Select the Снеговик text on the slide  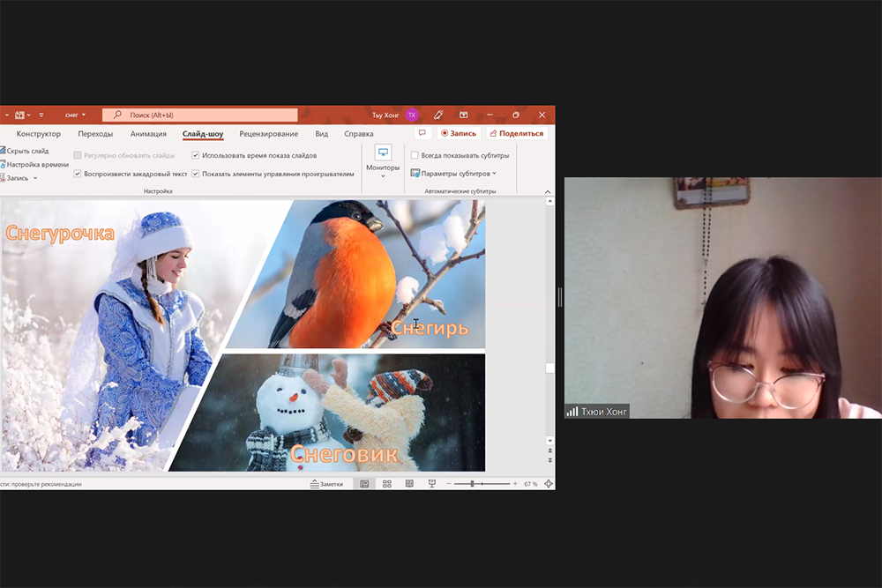point(344,454)
